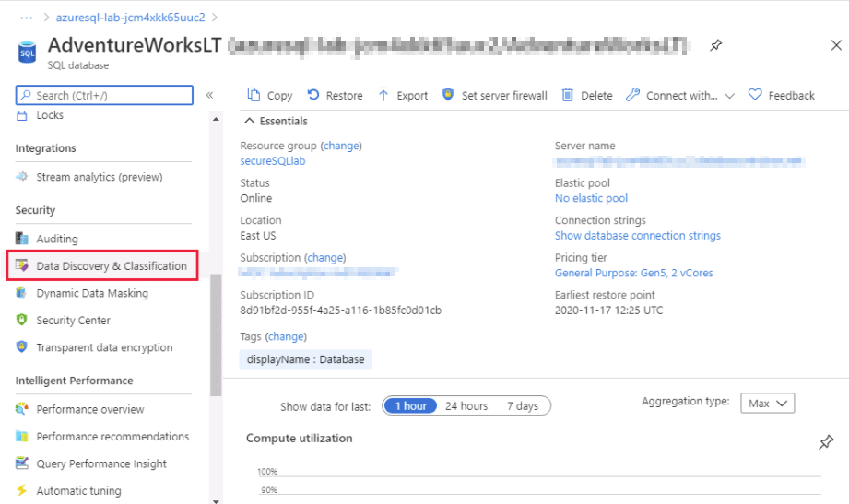Click the Export toolbar icon

coord(384,95)
